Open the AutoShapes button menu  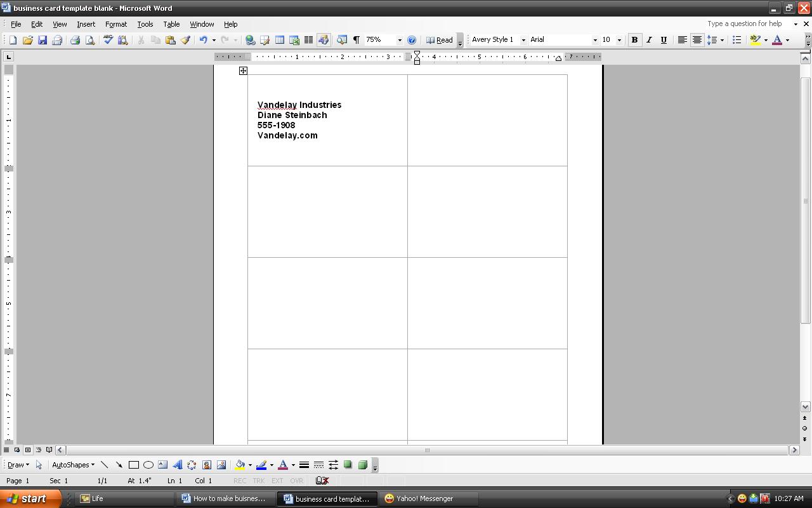pos(73,465)
